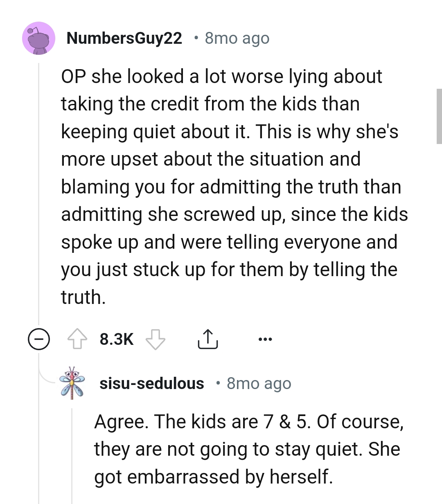Click the 'got embarrassed by herself' line

click(213, 477)
